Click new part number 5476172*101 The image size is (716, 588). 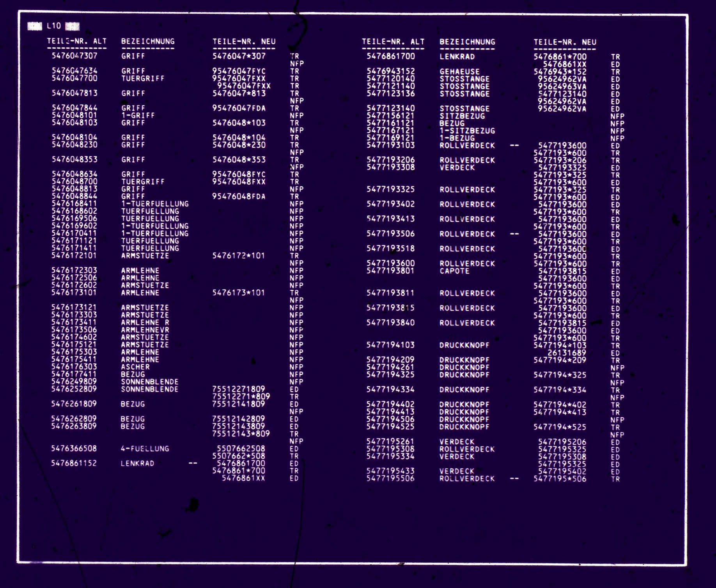(x=239, y=256)
